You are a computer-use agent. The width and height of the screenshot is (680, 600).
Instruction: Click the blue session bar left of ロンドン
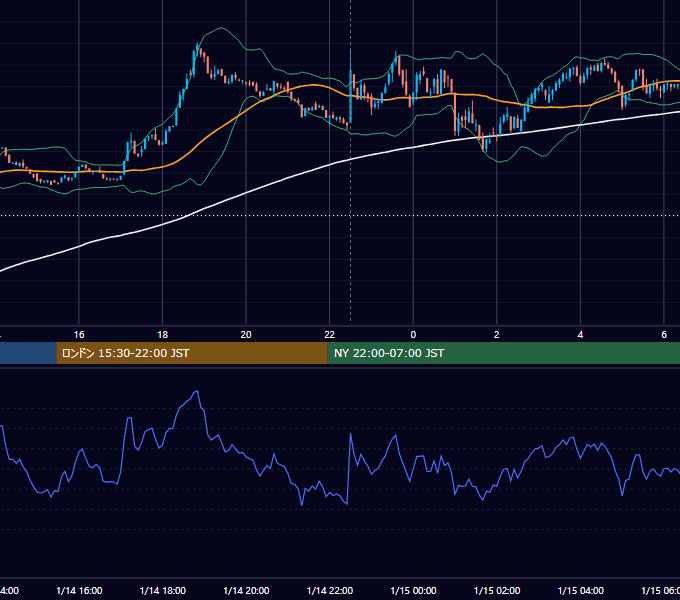[28, 353]
